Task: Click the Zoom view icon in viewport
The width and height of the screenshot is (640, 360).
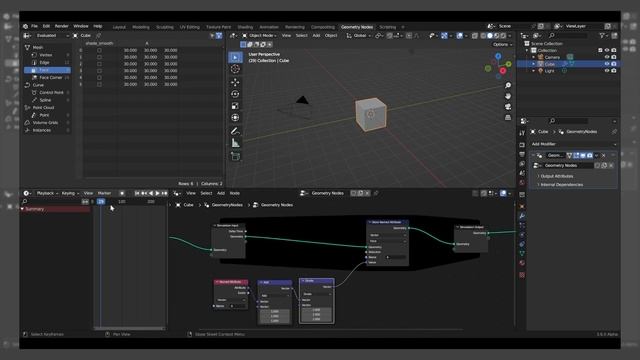Action: [x=508, y=85]
